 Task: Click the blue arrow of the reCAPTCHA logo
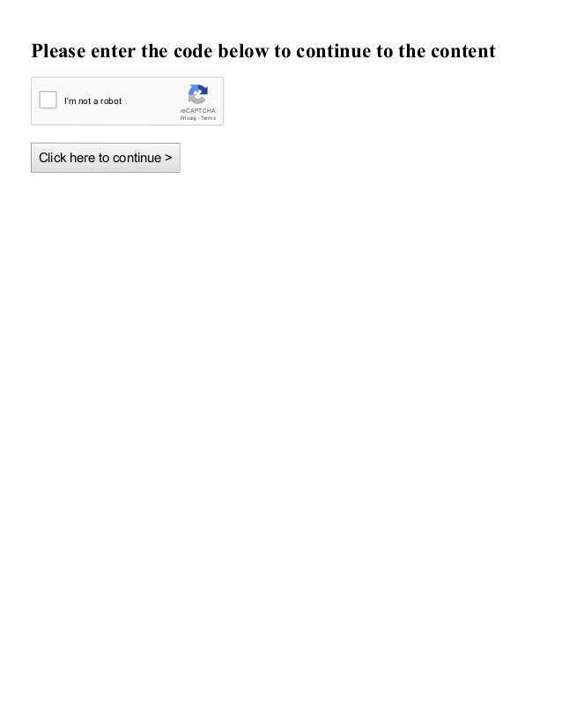[202, 90]
